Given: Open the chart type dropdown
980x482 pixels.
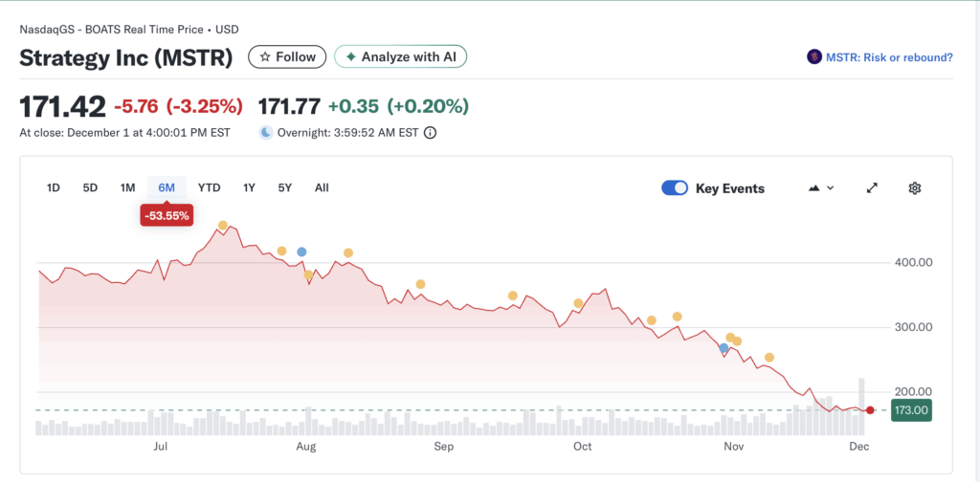Looking at the screenshot, I should click(x=821, y=188).
